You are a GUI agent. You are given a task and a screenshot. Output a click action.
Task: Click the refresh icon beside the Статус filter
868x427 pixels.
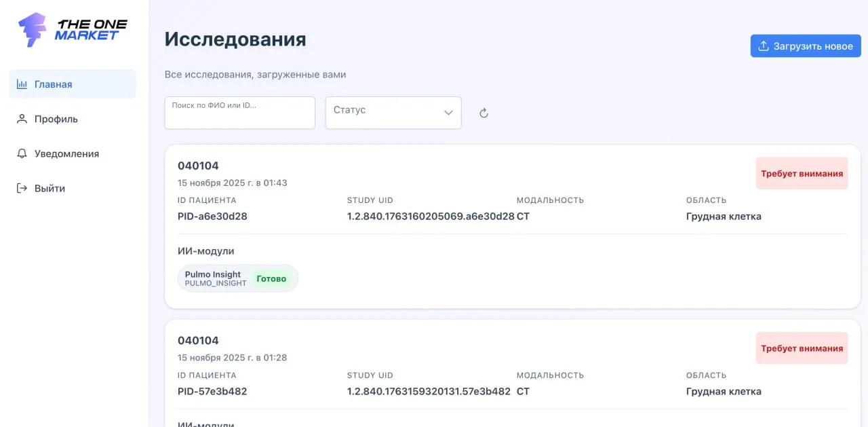coord(484,113)
